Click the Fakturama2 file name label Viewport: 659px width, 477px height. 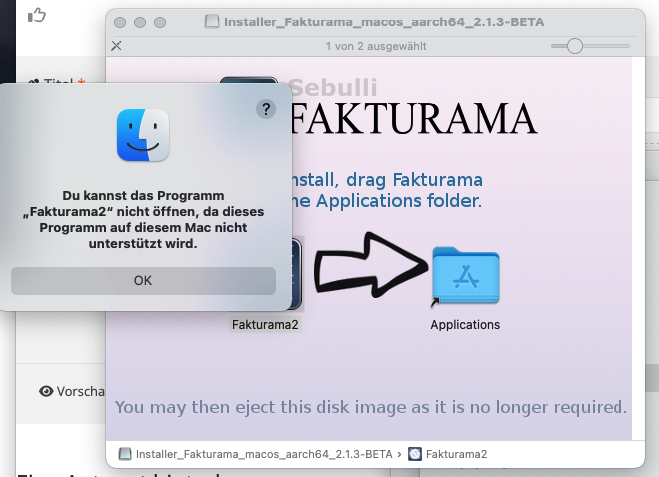coord(265,325)
